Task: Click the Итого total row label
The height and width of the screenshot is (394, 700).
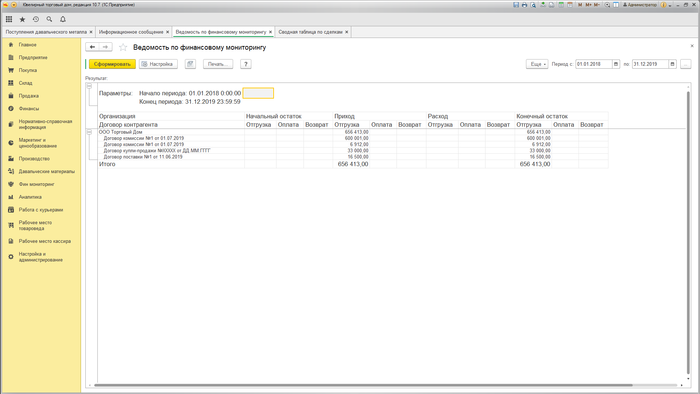Action: click(107, 164)
